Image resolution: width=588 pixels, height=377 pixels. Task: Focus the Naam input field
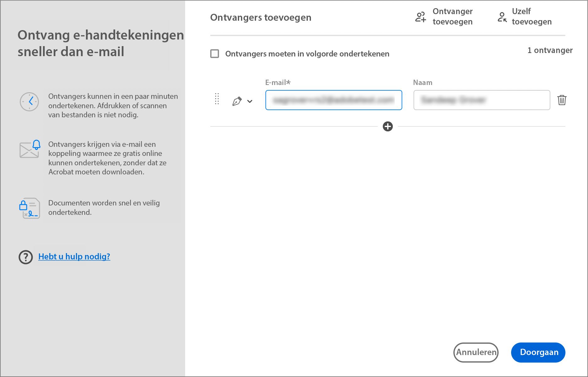(x=481, y=100)
